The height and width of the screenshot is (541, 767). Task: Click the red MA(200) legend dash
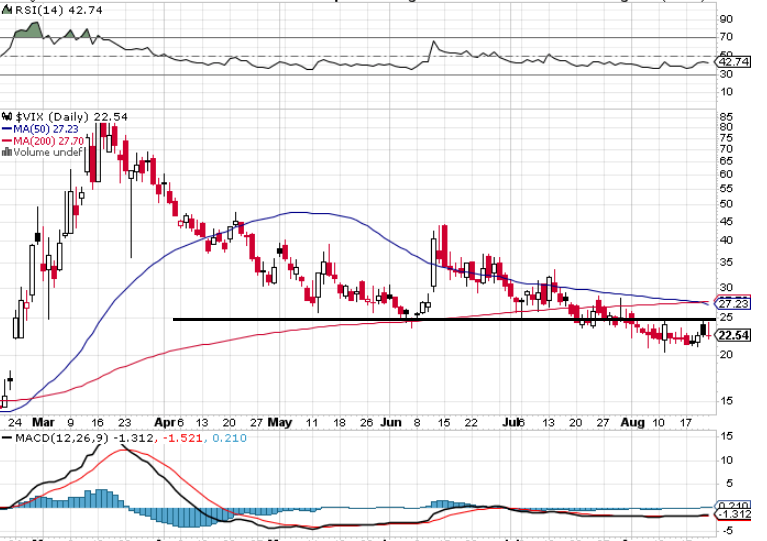click(x=5, y=141)
